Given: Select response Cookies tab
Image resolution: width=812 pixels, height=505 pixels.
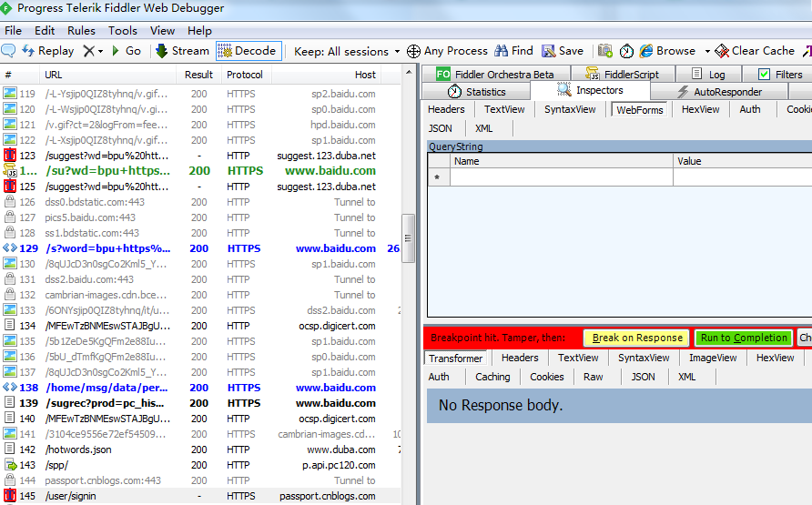Looking at the screenshot, I should click(547, 377).
